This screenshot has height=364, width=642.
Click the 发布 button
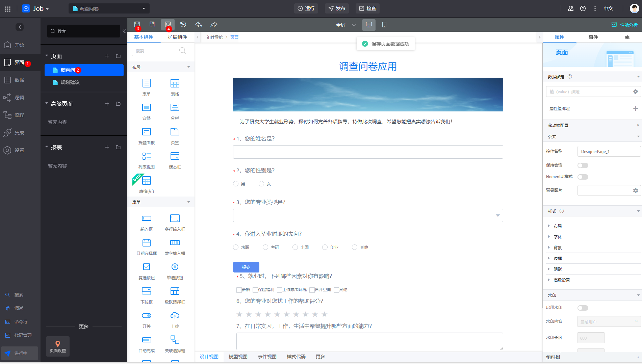pos(337,8)
